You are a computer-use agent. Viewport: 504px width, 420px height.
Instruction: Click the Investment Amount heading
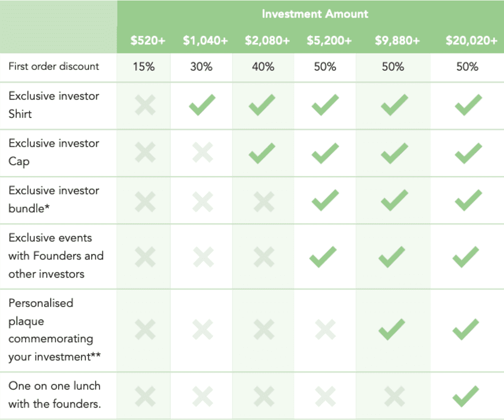coord(315,14)
